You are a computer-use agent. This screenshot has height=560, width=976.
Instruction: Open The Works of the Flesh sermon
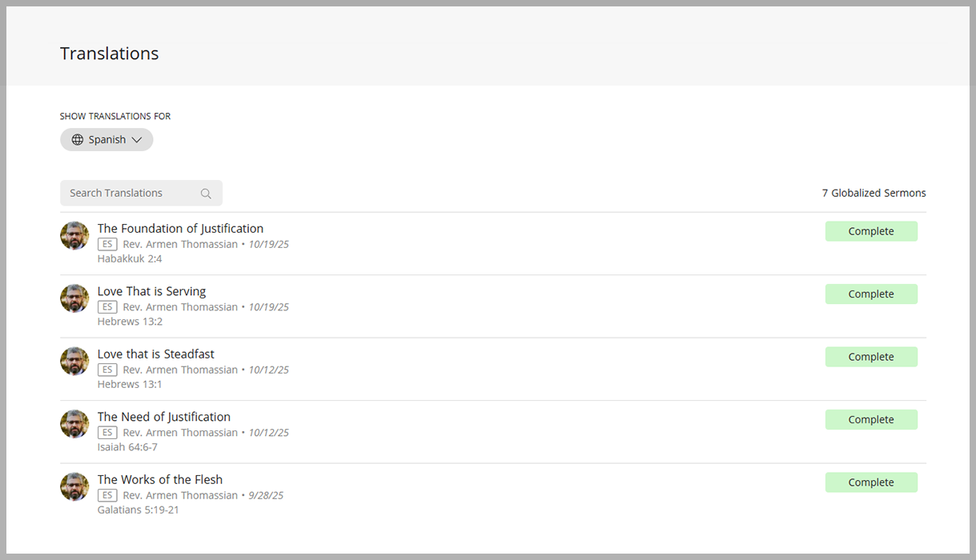pos(160,480)
